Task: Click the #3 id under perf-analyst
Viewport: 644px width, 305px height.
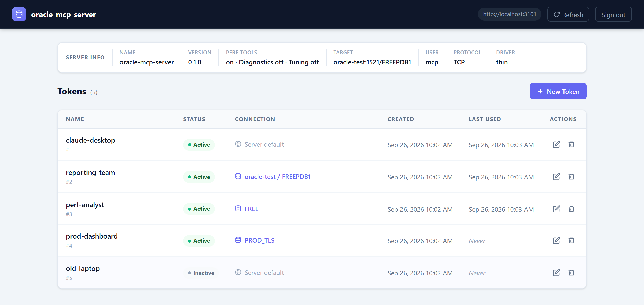Action: pos(69,214)
